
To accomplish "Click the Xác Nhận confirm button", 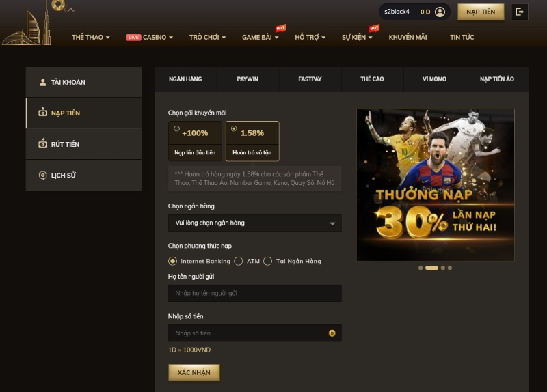I will tap(194, 372).
